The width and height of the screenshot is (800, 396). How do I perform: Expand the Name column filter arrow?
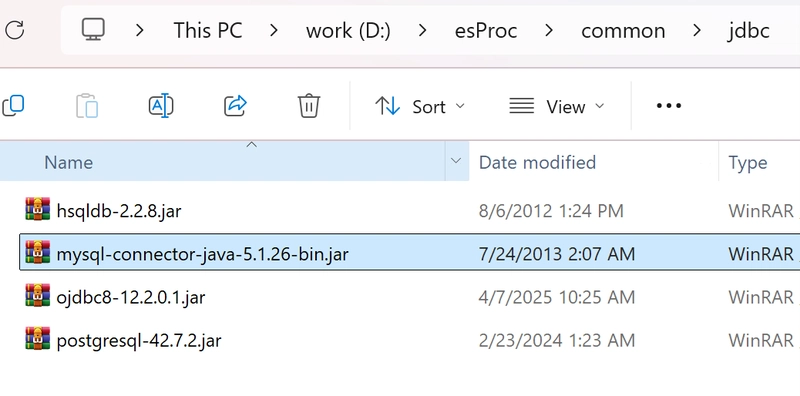(456, 161)
